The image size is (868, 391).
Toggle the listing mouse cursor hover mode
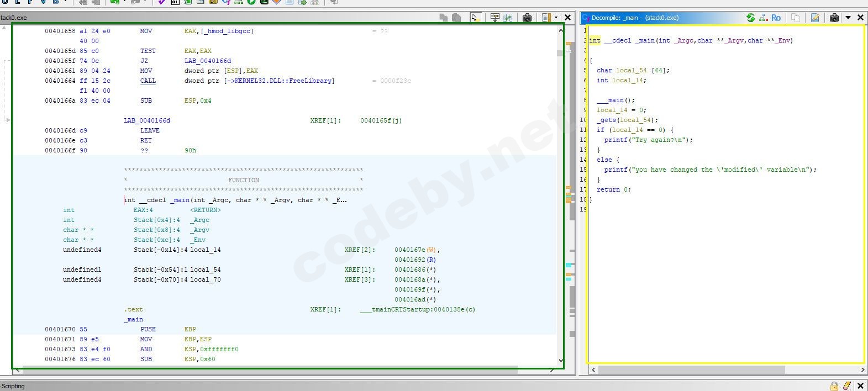[x=475, y=18]
